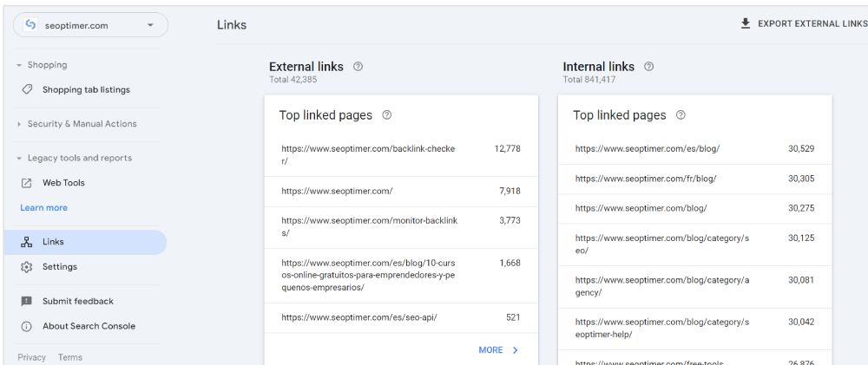
Task: Click help icon beside external Top linked pages
Action: pos(387,114)
